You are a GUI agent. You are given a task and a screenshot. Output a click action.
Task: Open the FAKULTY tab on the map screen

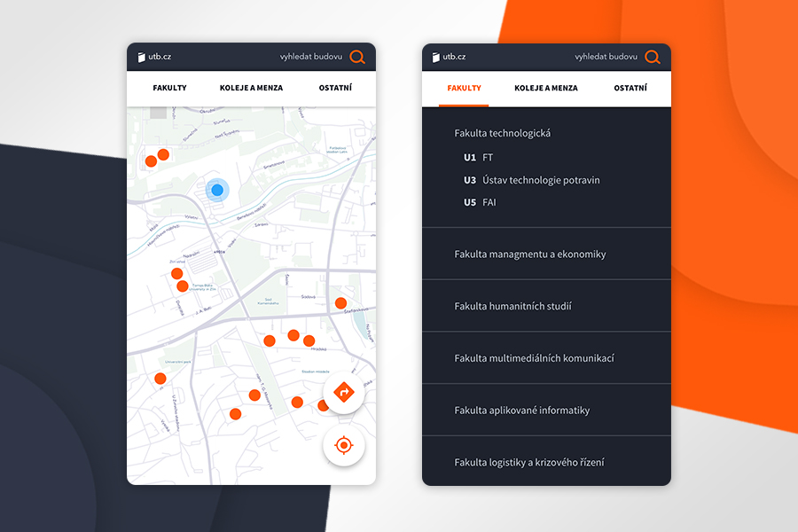click(169, 89)
